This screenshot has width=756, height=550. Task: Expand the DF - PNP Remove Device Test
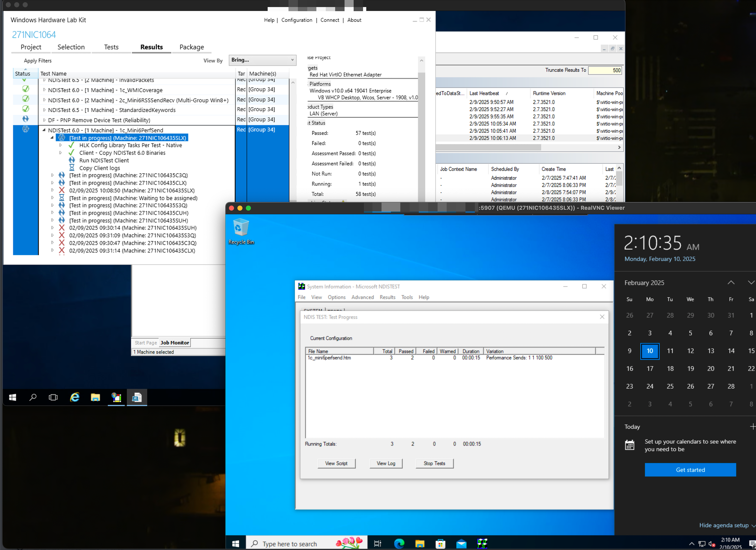[x=44, y=120]
